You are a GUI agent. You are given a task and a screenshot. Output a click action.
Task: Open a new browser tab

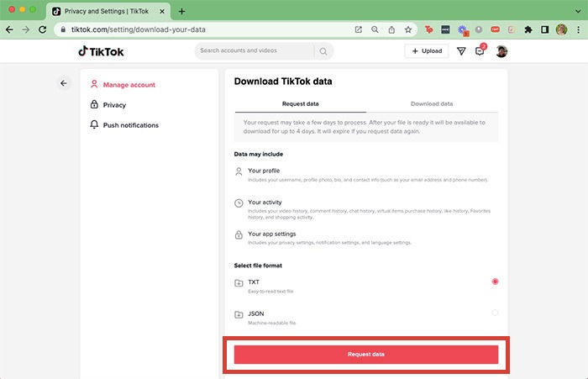[x=181, y=11]
